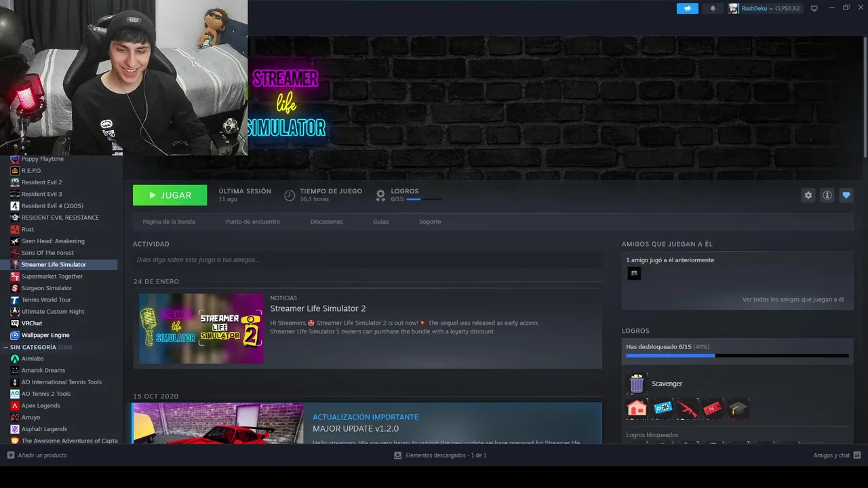Click the achievements 40% progress bar
The image size is (868, 488).
(737, 355)
